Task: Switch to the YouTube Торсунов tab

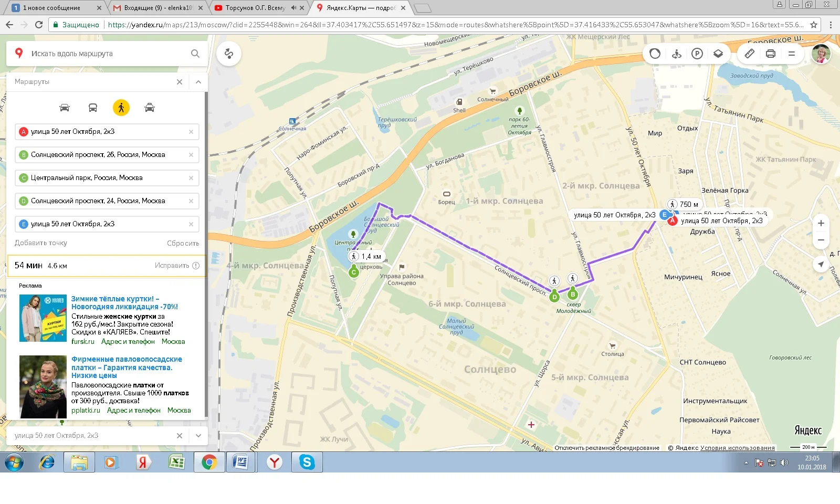Action: click(260, 8)
